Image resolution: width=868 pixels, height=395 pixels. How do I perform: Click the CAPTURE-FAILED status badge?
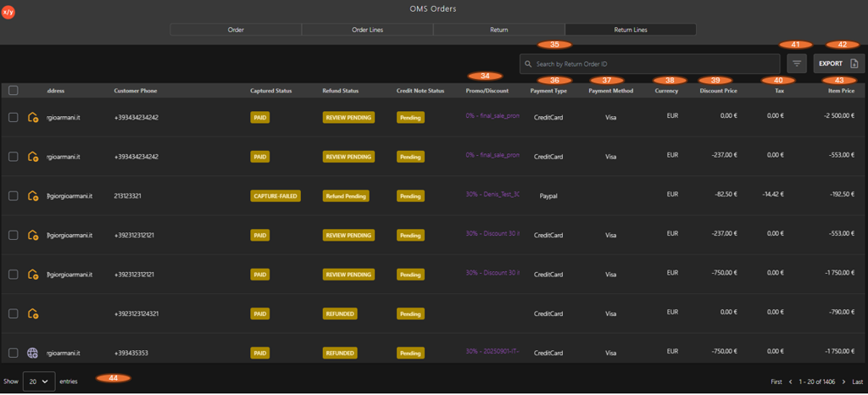[275, 196]
